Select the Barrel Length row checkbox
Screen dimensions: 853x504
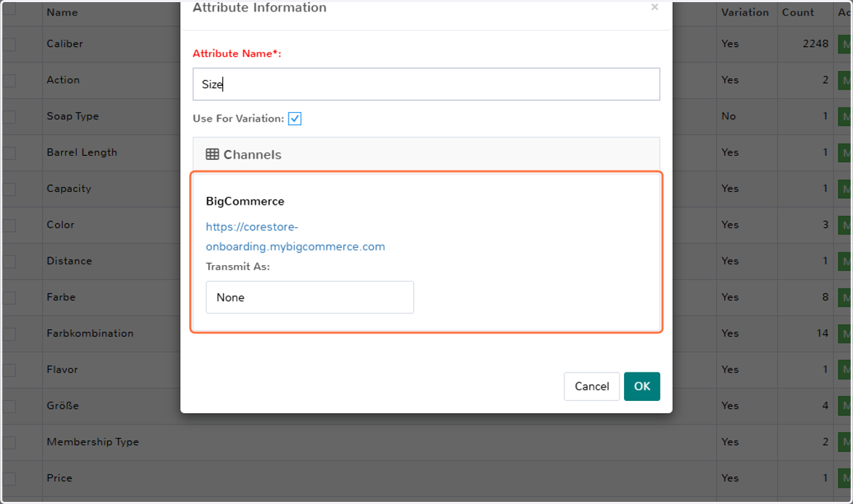coord(9,153)
